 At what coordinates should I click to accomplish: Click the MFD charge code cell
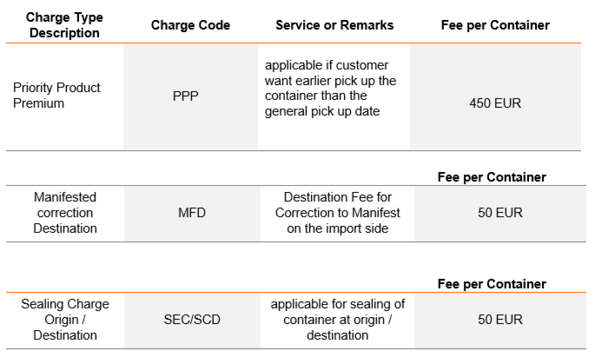(x=192, y=213)
